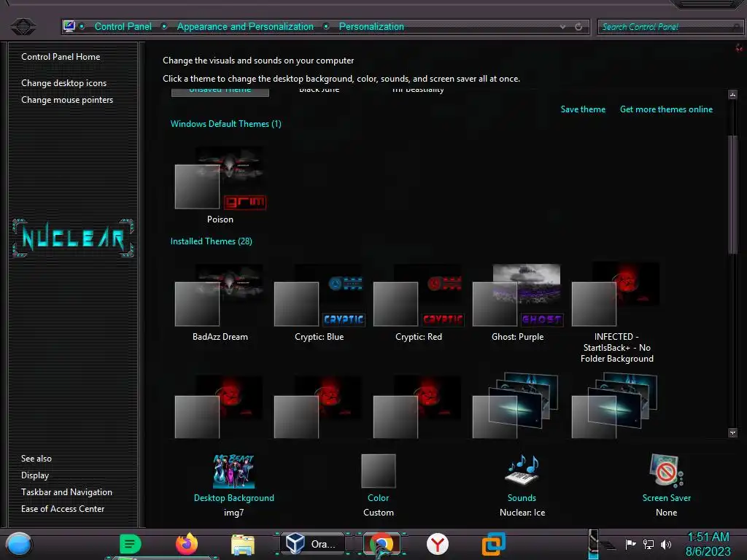747x560 pixels.
Task: Navigate to Control Panel breadcrumb
Action: 123,27
